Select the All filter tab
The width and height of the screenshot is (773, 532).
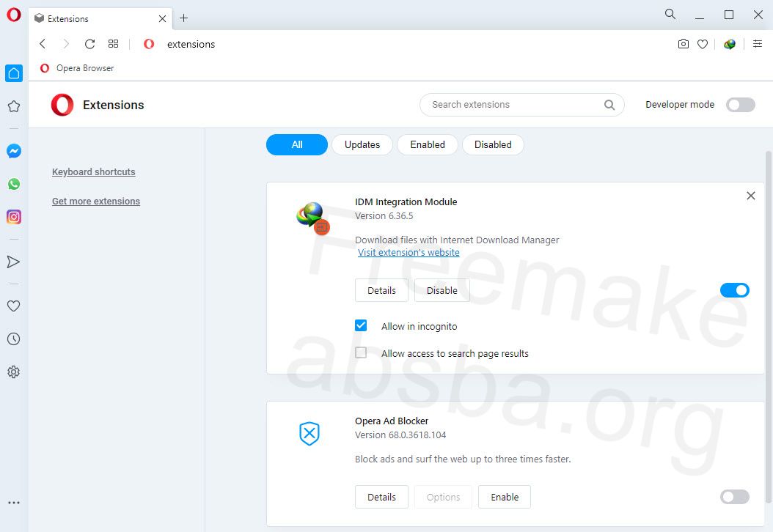click(x=297, y=144)
